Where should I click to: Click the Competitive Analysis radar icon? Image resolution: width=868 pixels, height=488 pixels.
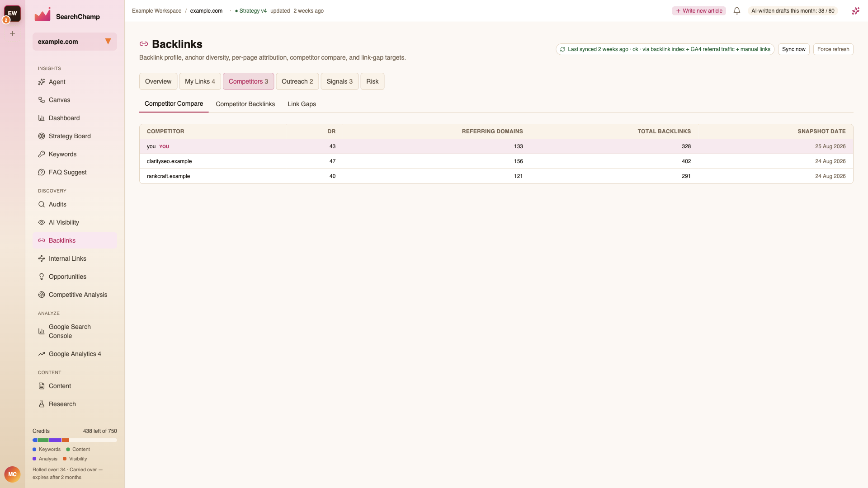(x=42, y=295)
